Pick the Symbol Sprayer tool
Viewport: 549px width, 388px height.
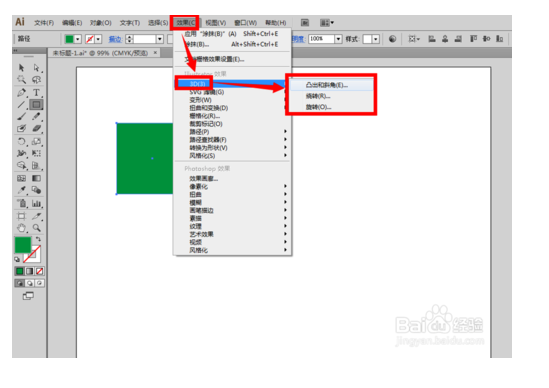coord(21,203)
